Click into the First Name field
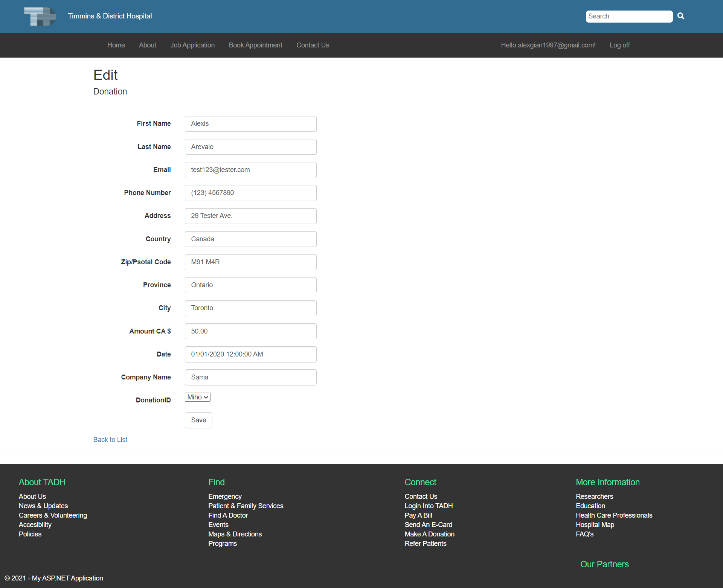 250,124
